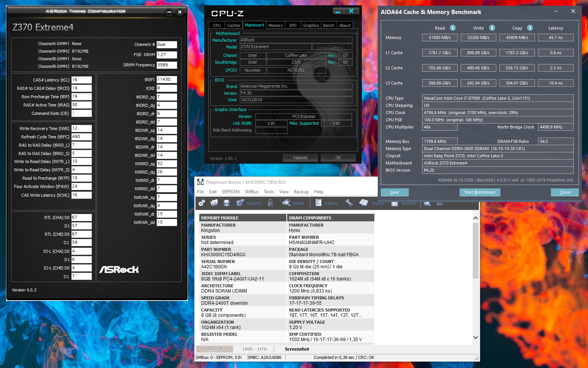Open the Backup menu
588x368 pixels.
[x=301, y=192]
